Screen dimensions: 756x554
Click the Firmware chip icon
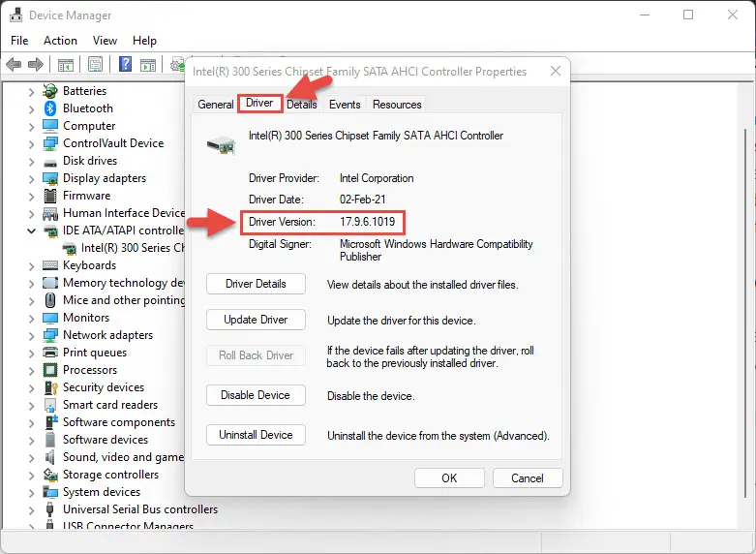50,196
